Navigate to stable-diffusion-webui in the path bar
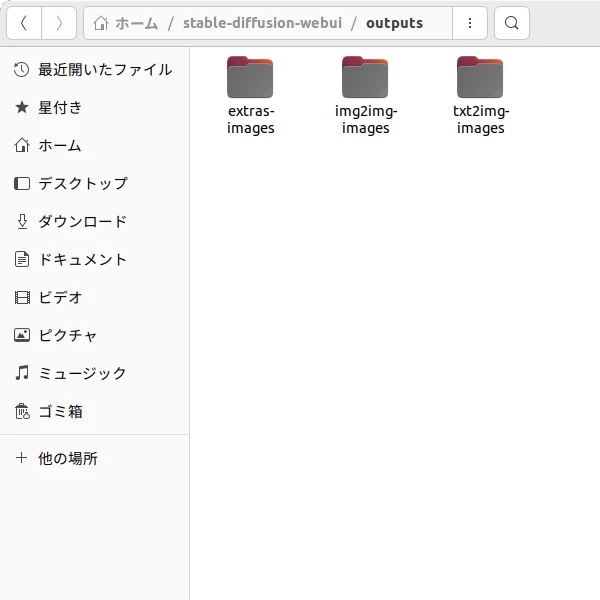The image size is (600, 600). [262, 23]
